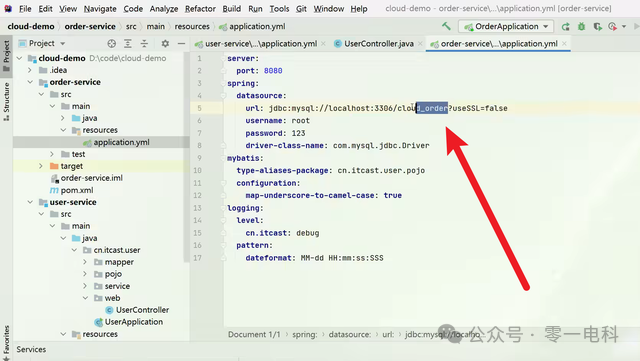This screenshot has height=361, width=640.
Task: Click cloud-demo in navigation breadcrumb
Action: pos(31,27)
